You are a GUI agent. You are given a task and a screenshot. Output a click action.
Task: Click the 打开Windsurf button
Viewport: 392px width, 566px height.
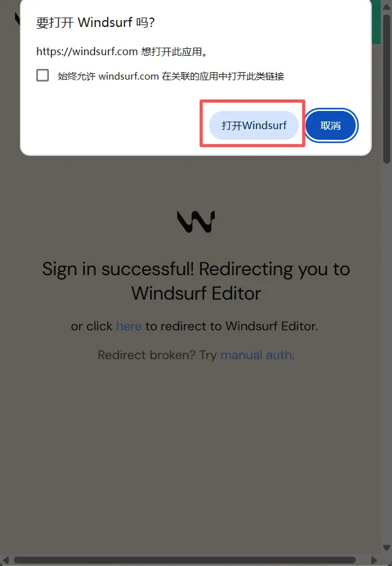coord(254,125)
